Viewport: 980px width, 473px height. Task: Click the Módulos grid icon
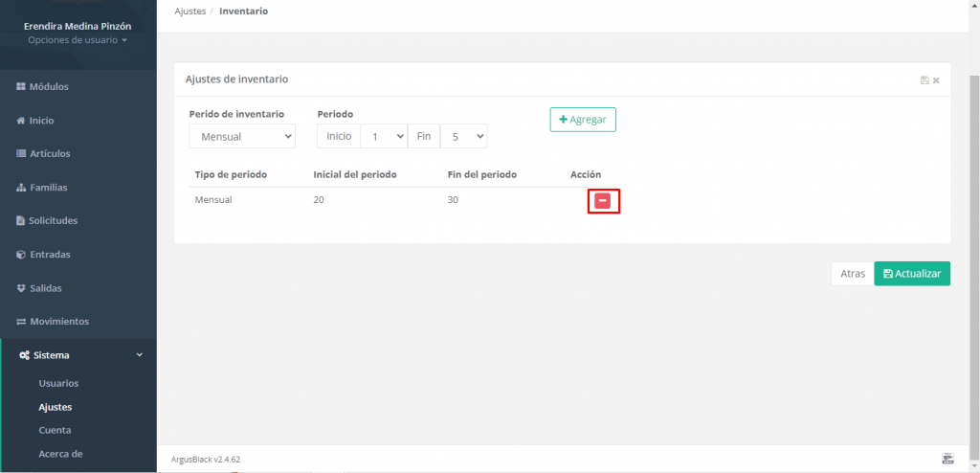[x=21, y=87]
